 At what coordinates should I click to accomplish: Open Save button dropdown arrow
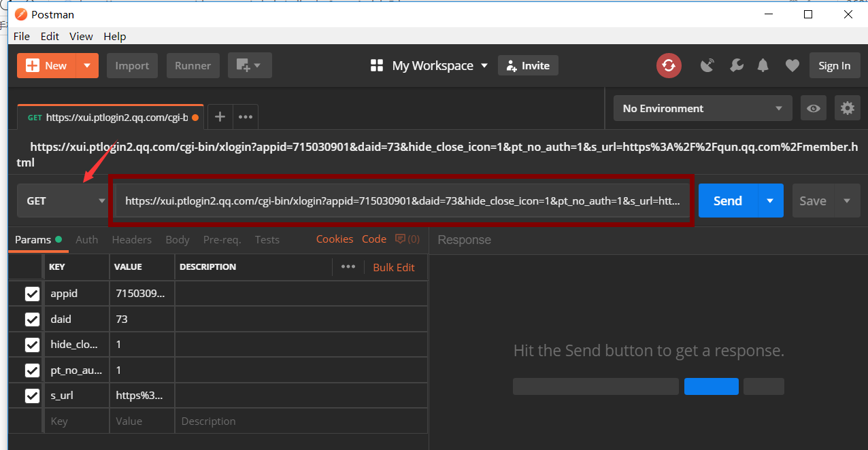coord(847,201)
